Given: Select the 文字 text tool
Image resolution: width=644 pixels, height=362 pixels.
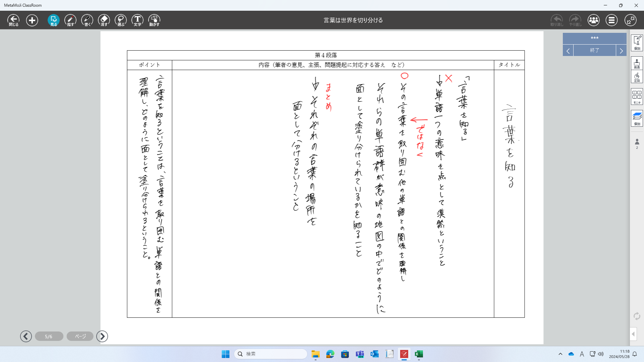Looking at the screenshot, I should tap(138, 20).
